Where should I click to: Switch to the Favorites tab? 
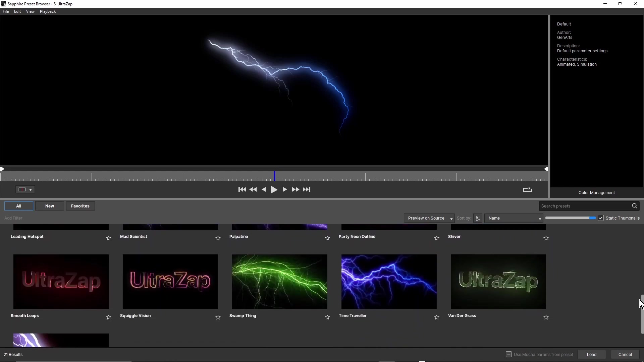[x=80, y=206]
